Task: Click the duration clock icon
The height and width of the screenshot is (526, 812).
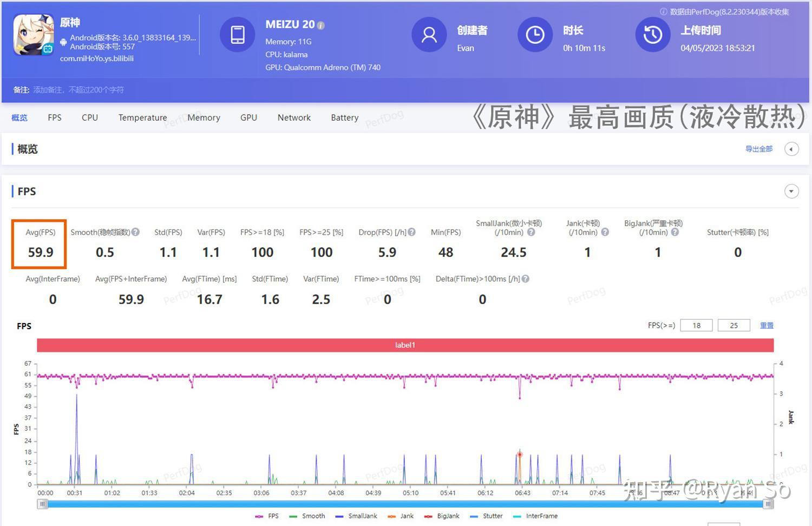Action: pos(535,35)
